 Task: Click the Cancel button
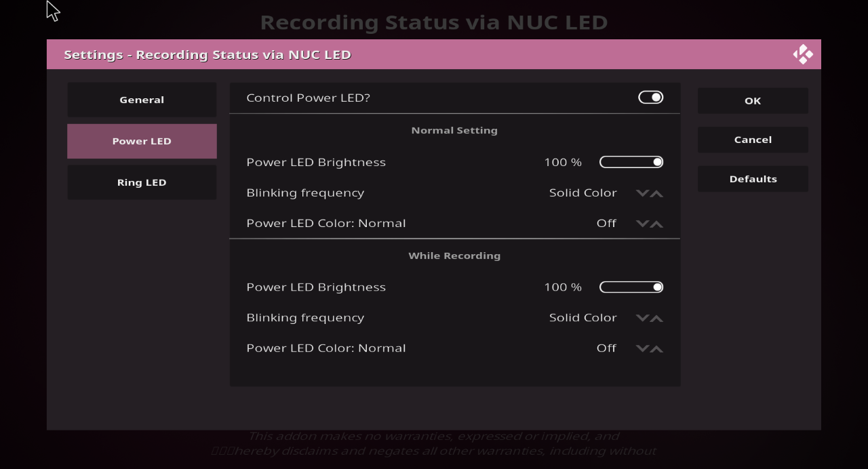[753, 140]
